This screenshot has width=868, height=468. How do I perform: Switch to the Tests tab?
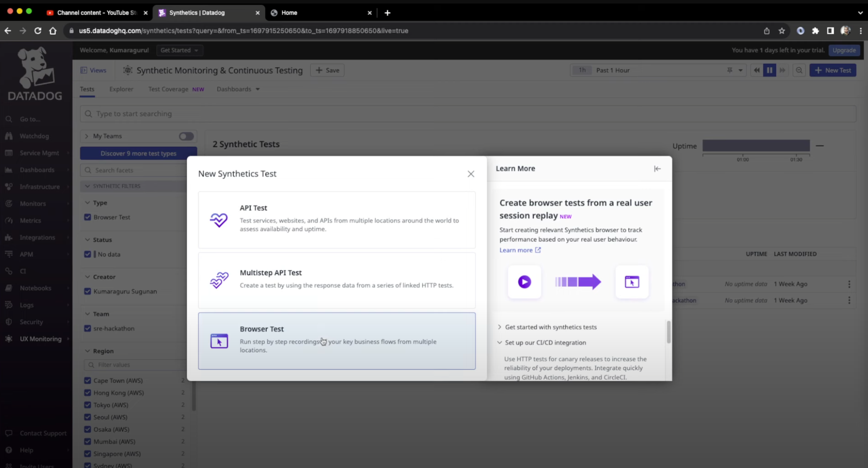pos(87,89)
